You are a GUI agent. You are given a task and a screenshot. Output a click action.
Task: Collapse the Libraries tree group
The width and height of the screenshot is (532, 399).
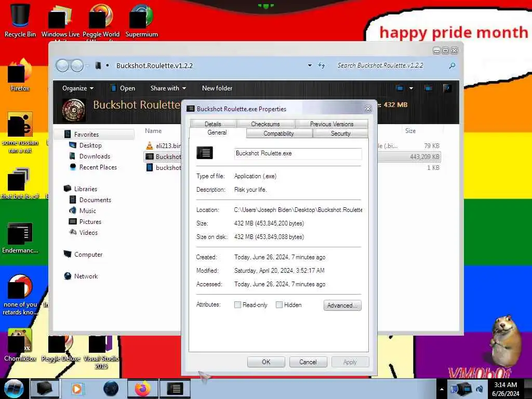[86, 189]
